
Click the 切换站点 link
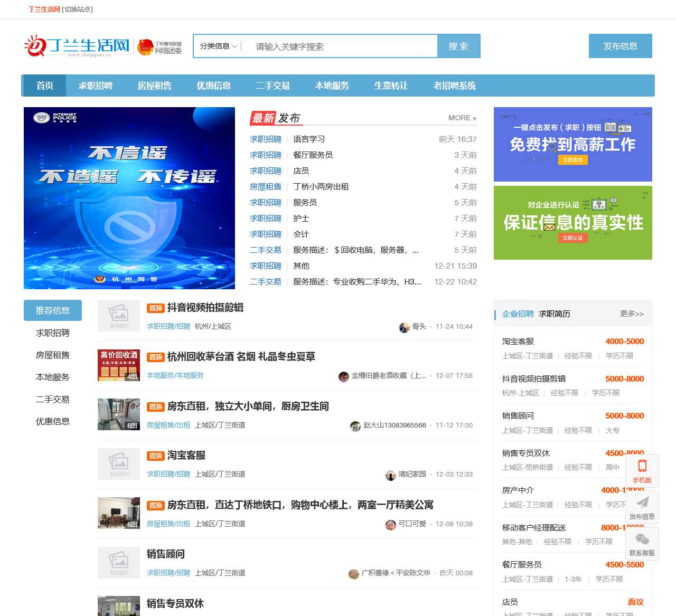(77, 9)
